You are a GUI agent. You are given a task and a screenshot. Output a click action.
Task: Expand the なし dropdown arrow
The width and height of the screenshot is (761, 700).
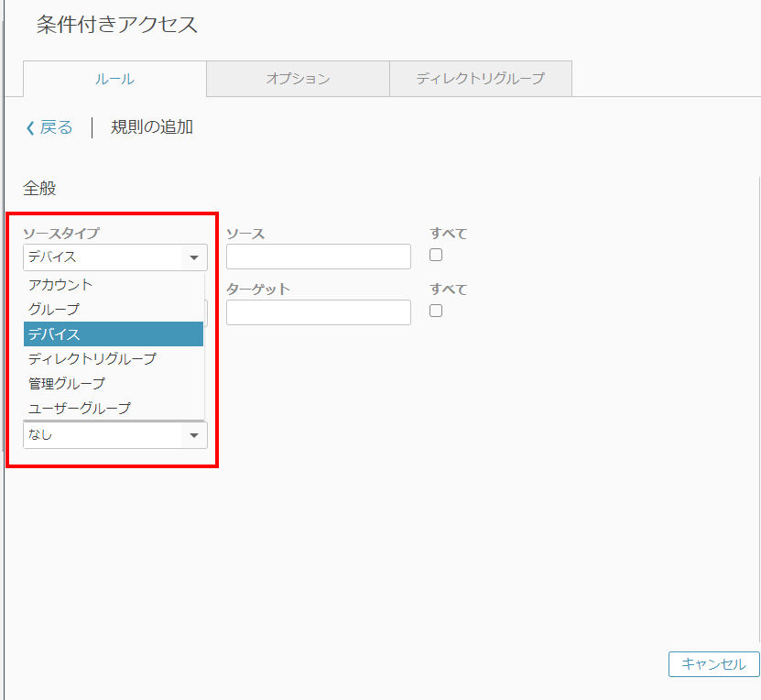pyautogui.click(x=194, y=435)
